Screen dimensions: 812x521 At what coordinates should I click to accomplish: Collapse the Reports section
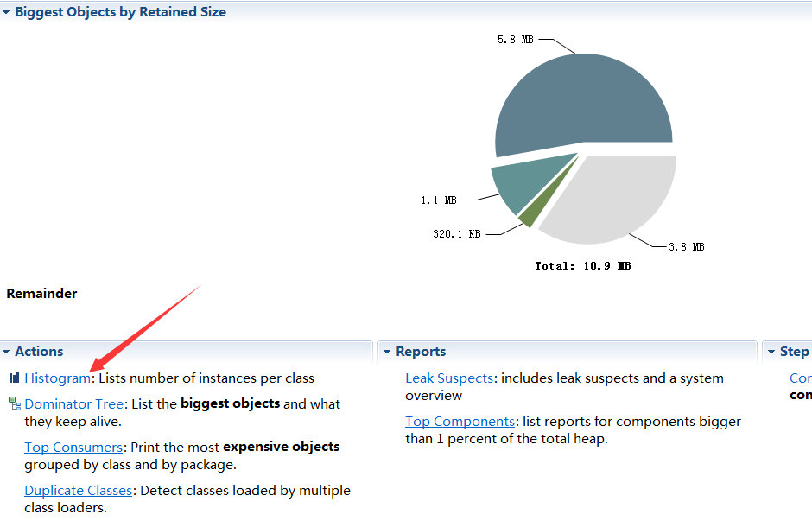(x=387, y=352)
